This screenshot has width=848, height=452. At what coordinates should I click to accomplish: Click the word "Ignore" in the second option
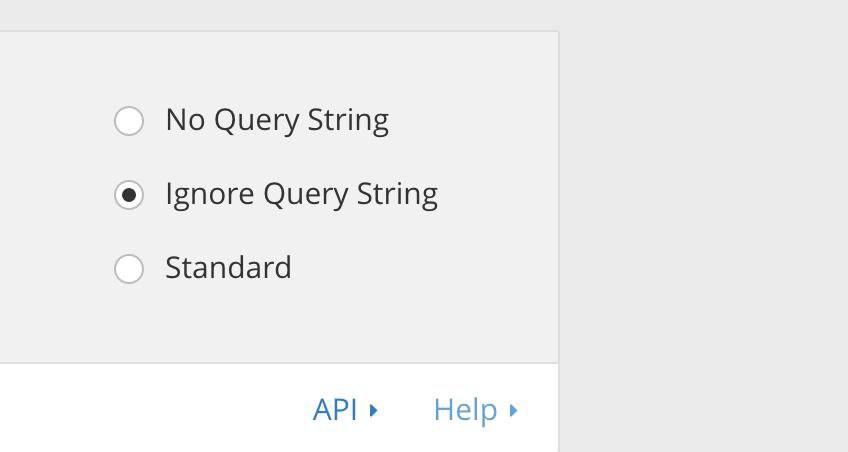coord(210,194)
